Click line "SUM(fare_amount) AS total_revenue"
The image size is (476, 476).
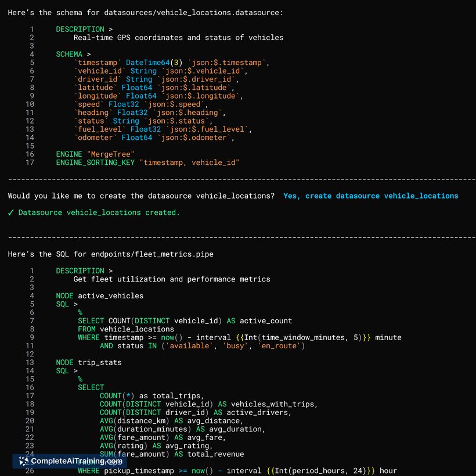pyautogui.click(x=172, y=454)
